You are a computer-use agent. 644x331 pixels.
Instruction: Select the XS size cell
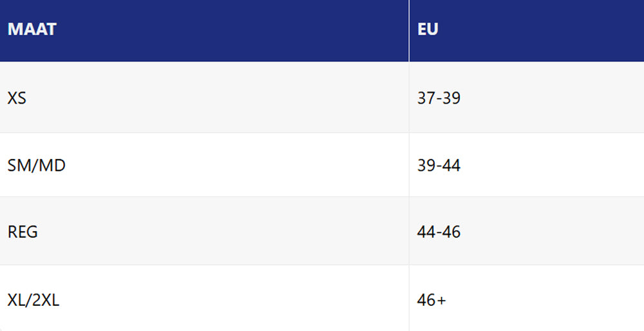pyautogui.click(x=17, y=99)
